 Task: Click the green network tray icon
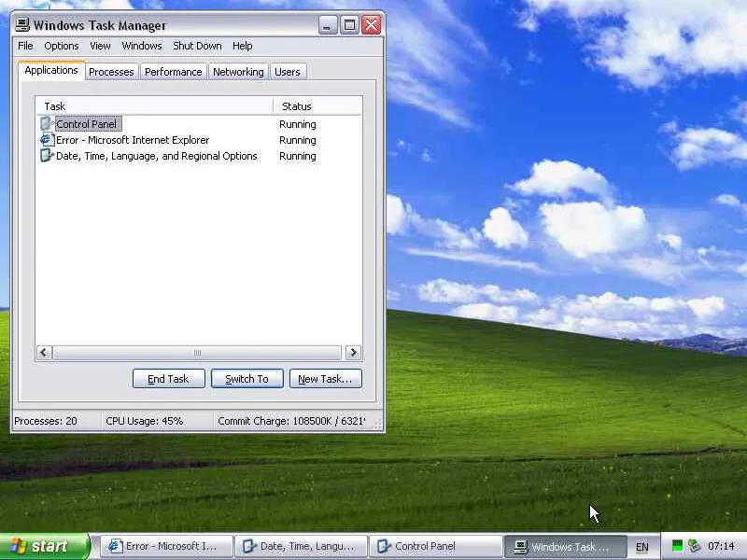click(x=677, y=546)
